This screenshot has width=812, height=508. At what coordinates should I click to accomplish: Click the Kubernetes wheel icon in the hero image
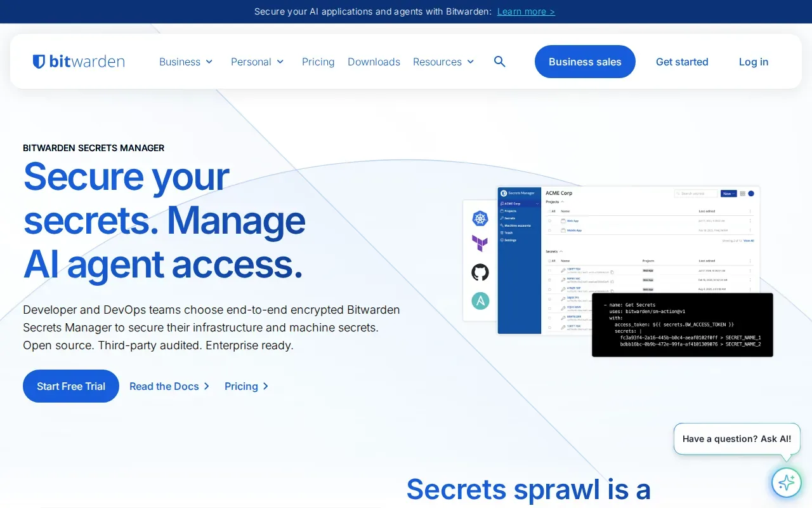(x=480, y=218)
